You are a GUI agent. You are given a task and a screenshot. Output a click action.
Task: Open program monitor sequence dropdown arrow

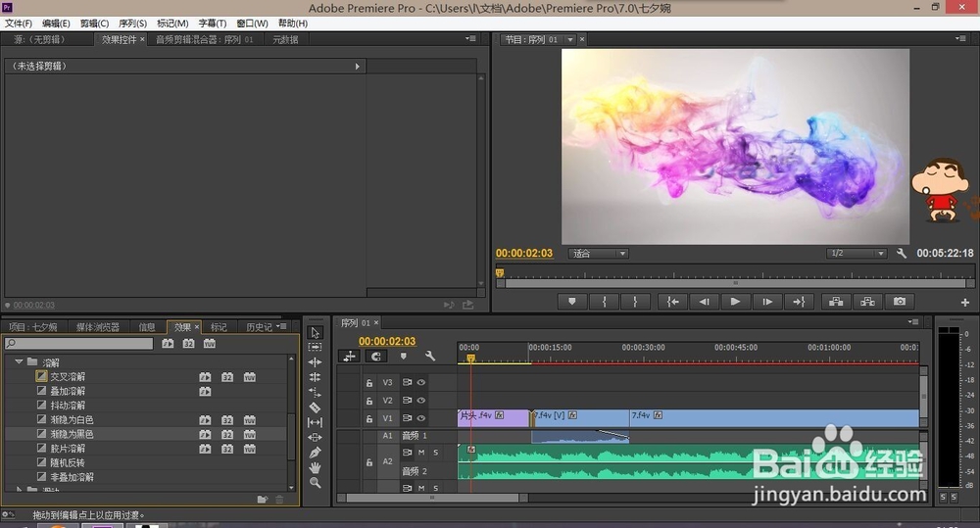(x=570, y=39)
